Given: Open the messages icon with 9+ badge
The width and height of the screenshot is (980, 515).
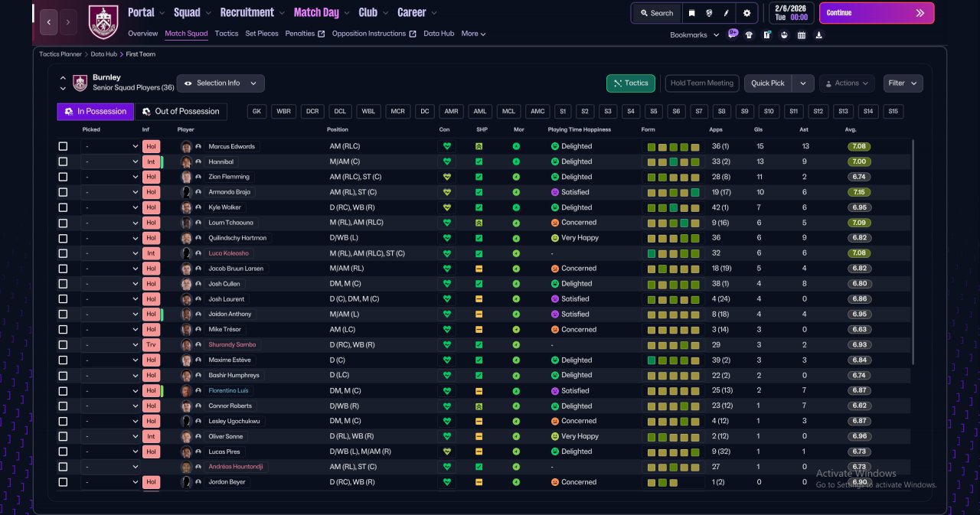Looking at the screenshot, I should [x=733, y=34].
